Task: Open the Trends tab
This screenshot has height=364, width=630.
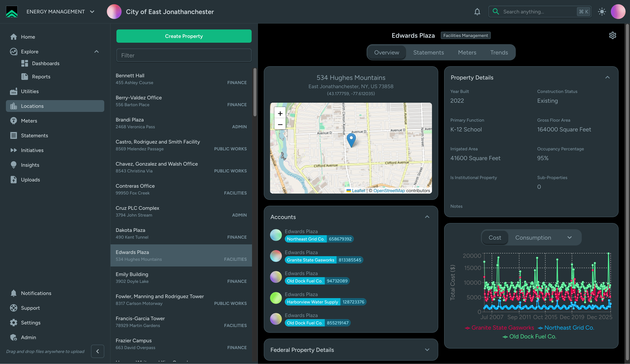Action: (499, 52)
